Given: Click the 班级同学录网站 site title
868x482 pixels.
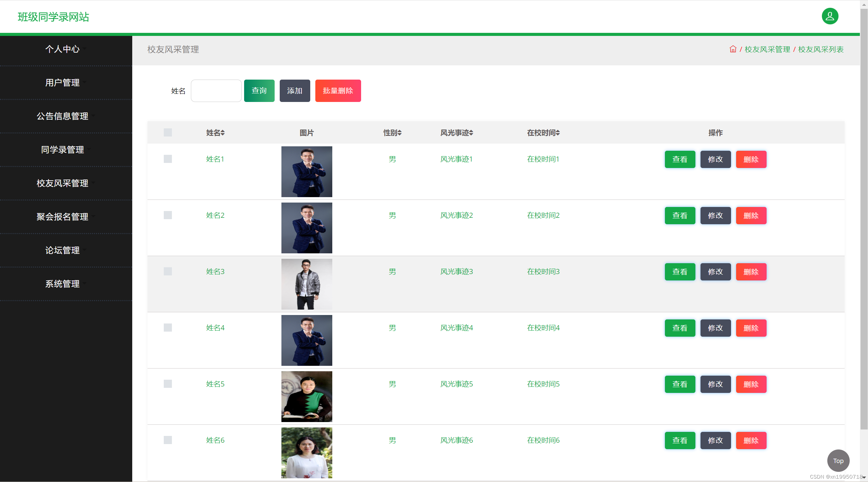Looking at the screenshot, I should pyautogui.click(x=53, y=17).
